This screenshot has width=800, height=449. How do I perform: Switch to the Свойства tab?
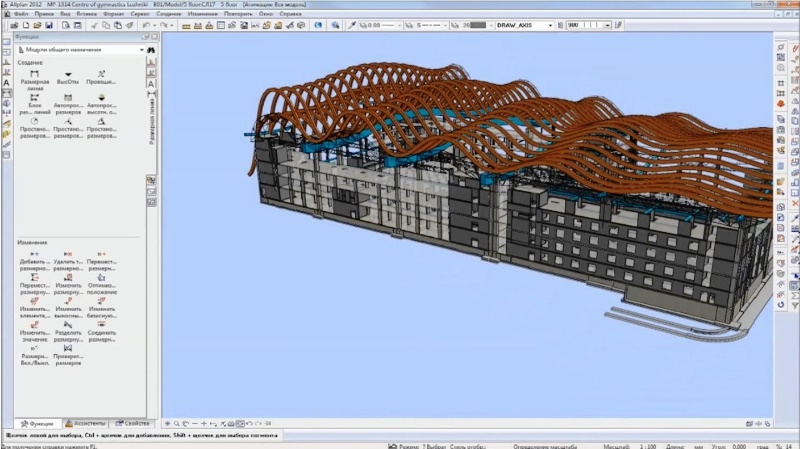point(132,423)
